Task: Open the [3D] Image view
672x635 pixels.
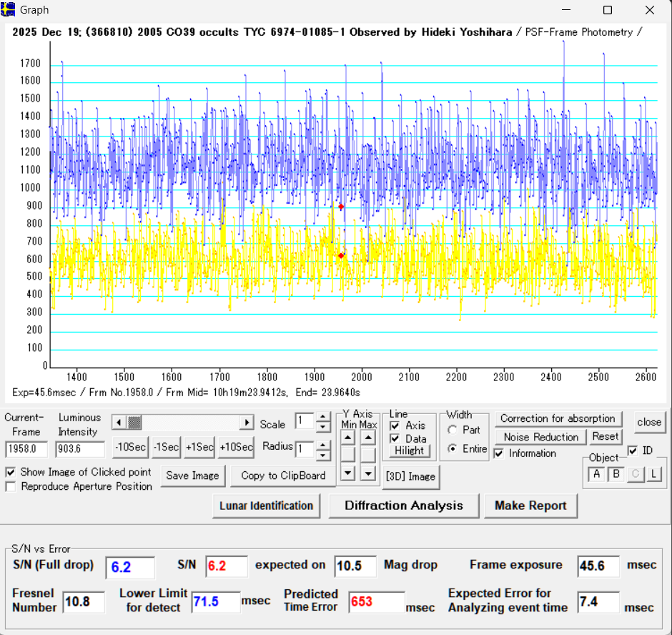Action: (410, 476)
